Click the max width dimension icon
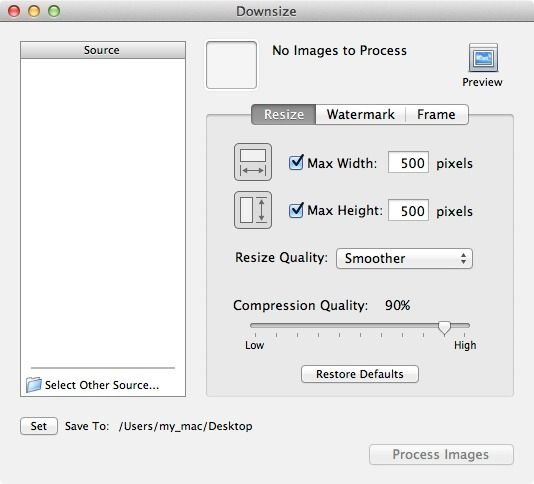This screenshot has width=534, height=484. [253, 162]
